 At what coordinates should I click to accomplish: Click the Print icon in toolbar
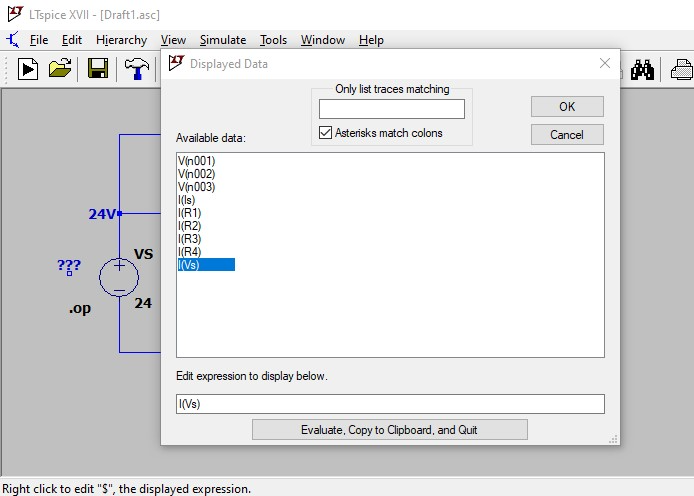(682, 70)
